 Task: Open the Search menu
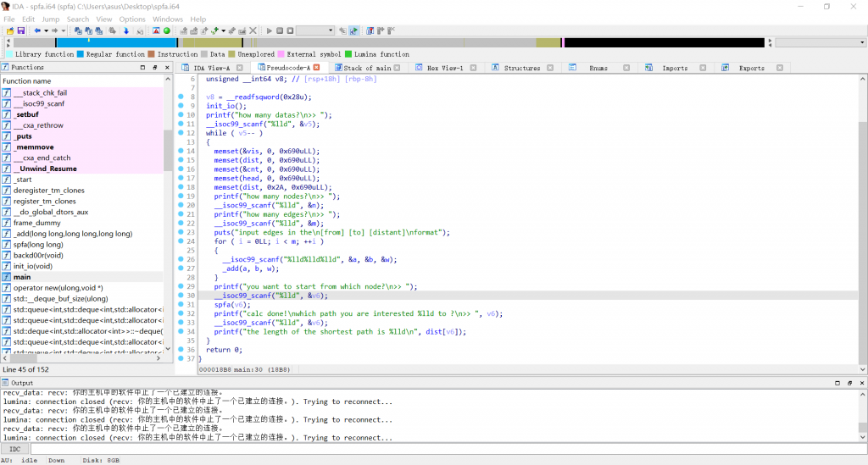coord(78,19)
